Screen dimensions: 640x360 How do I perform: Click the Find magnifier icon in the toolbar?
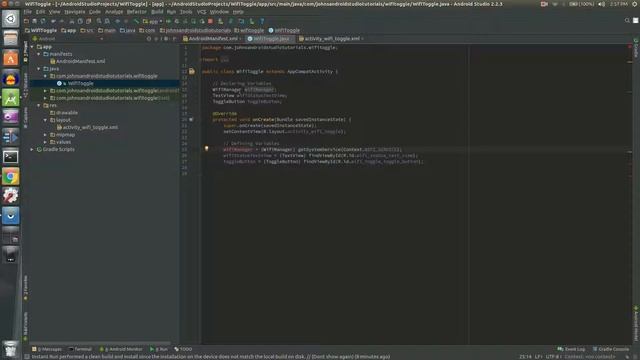pyautogui.click(x=99, y=21)
